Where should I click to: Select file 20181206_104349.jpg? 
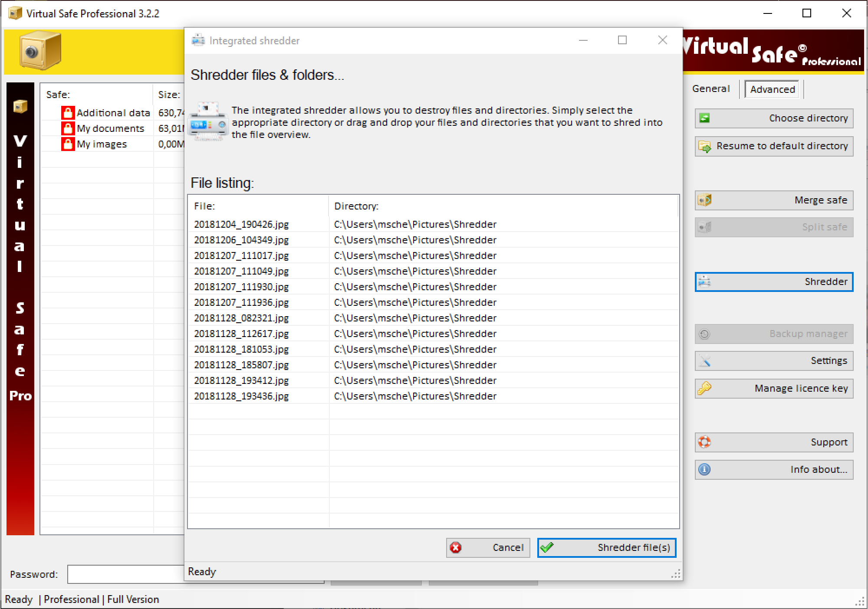(x=241, y=240)
